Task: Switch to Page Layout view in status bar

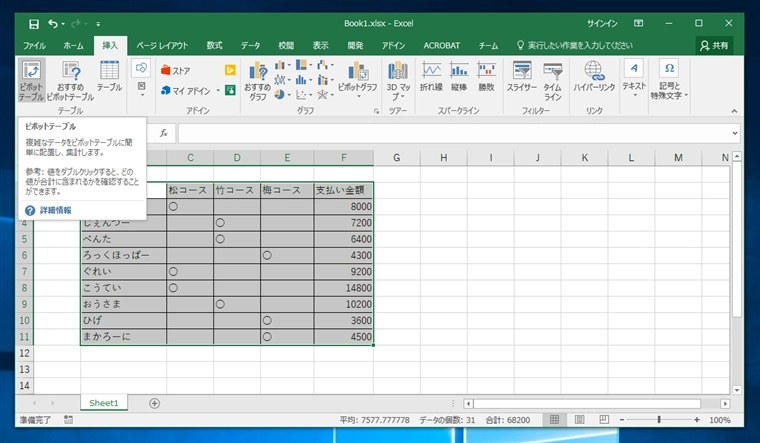Action: [x=579, y=420]
